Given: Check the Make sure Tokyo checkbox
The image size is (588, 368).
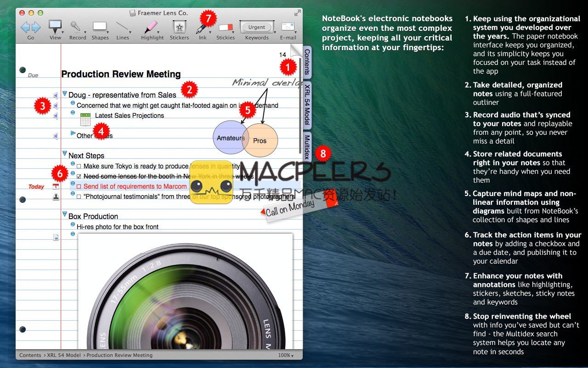Looking at the screenshot, I should click(79, 166).
